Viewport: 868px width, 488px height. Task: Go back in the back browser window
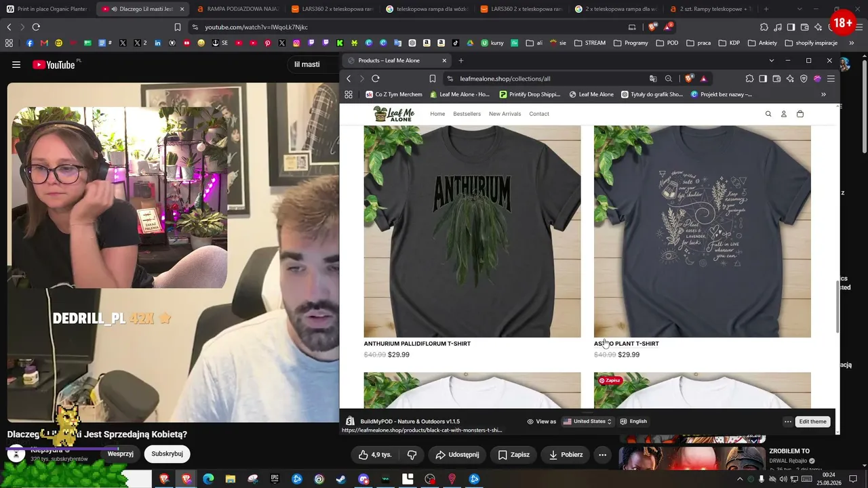click(x=9, y=27)
